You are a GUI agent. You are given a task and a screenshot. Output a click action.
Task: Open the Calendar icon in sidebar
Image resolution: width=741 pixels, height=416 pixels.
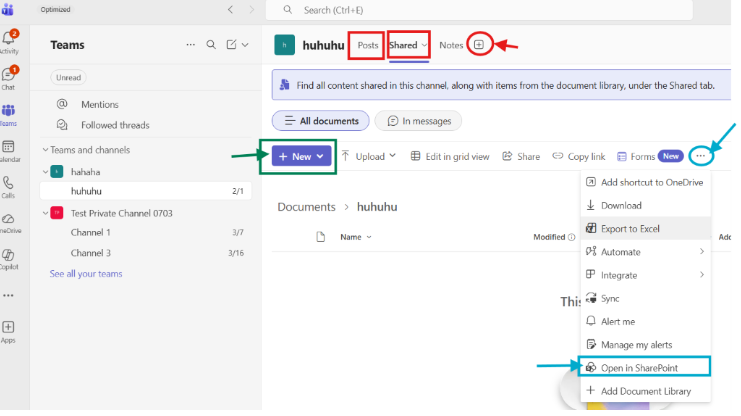pos(8,147)
